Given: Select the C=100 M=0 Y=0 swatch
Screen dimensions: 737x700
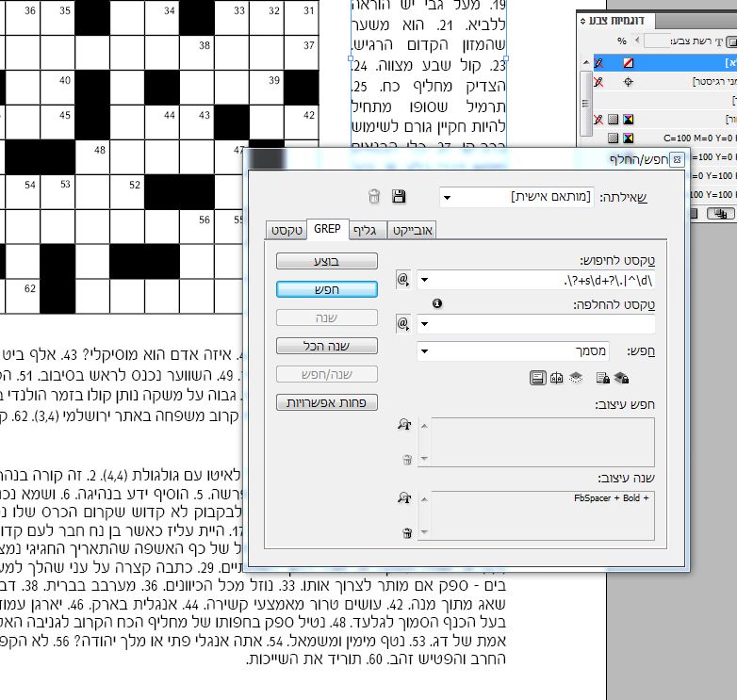Looking at the screenshot, I should tap(664, 138).
